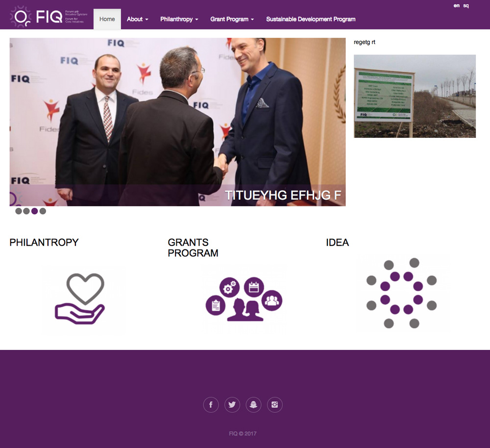
Task: Go to the Home tab
Action: [107, 19]
